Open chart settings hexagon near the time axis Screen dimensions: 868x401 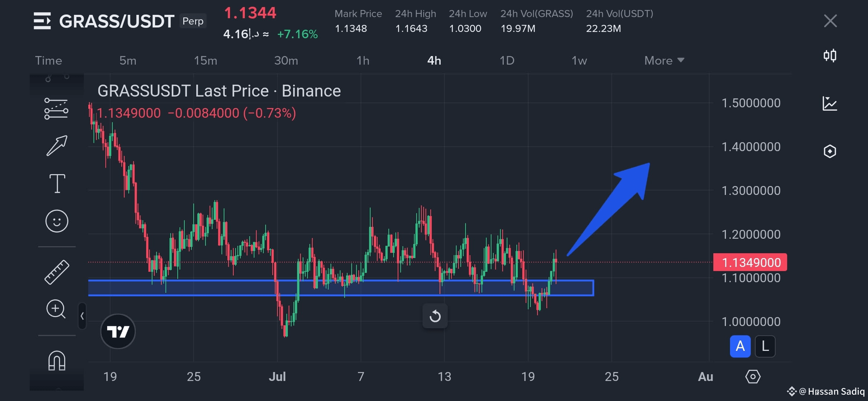coord(753,377)
